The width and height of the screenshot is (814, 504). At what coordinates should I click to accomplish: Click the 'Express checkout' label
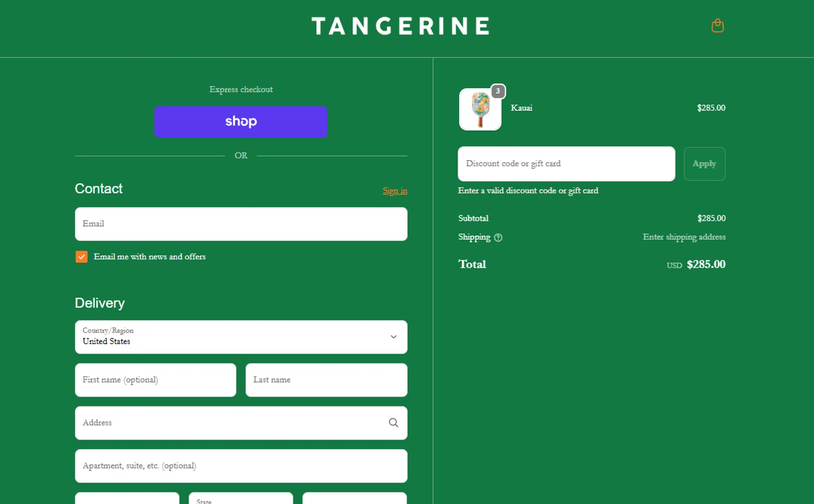pyautogui.click(x=241, y=90)
